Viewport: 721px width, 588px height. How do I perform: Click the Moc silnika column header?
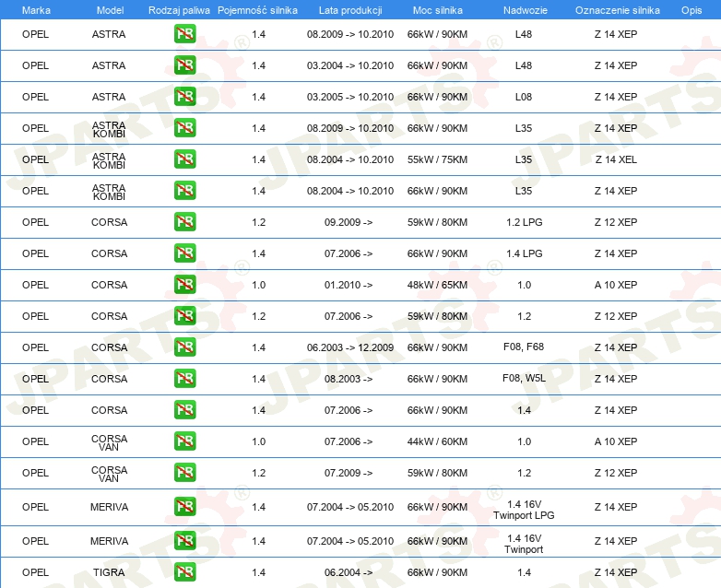coord(437,10)
